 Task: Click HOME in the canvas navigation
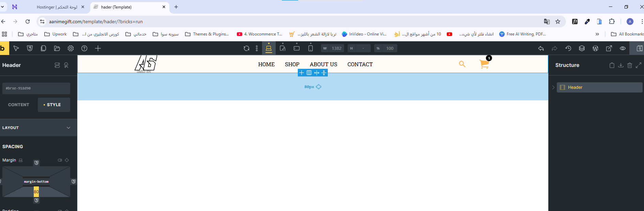(x=266, y=64)
